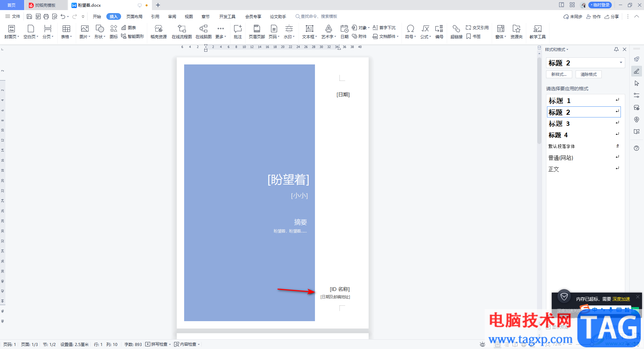Insert an attachment (附件)

(359, 36)
